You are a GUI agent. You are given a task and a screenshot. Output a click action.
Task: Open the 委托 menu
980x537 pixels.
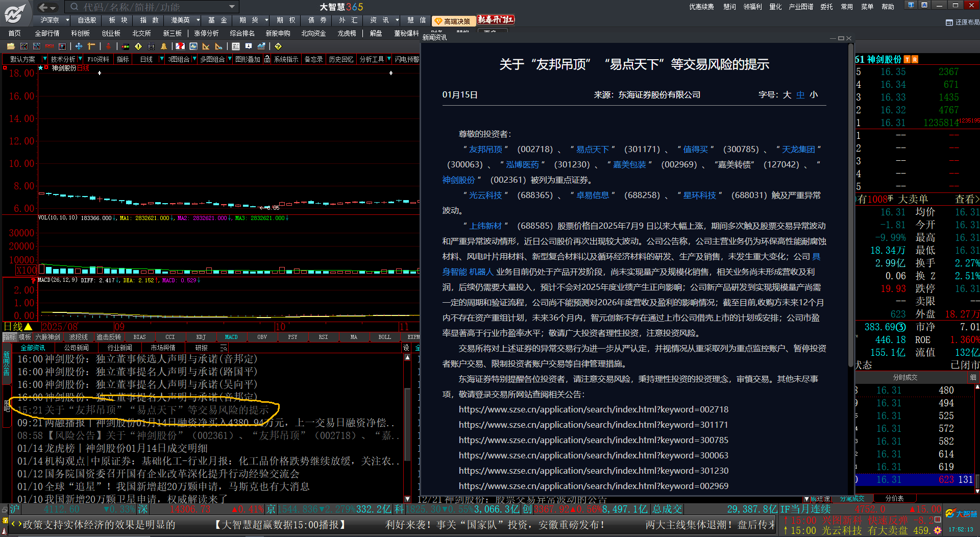(826, 7)
